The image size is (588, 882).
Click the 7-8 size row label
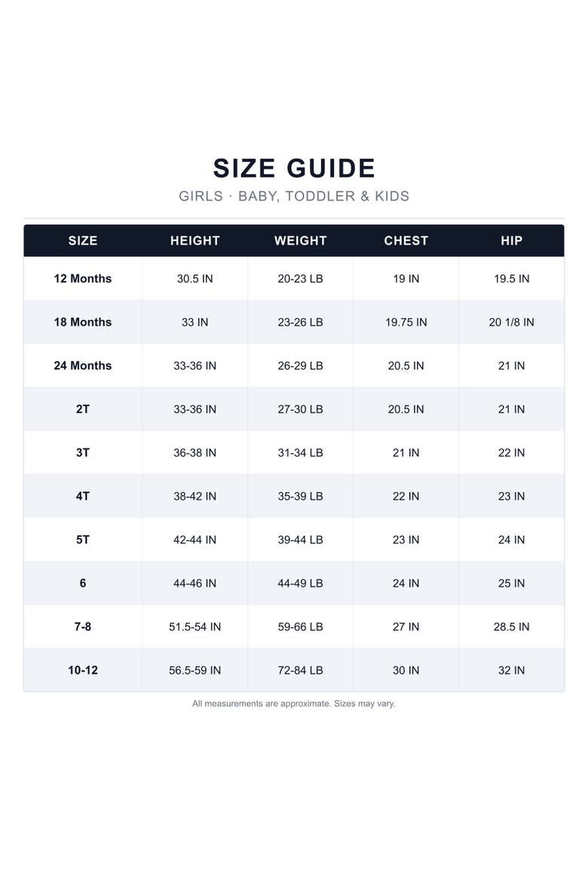(83, 626)
